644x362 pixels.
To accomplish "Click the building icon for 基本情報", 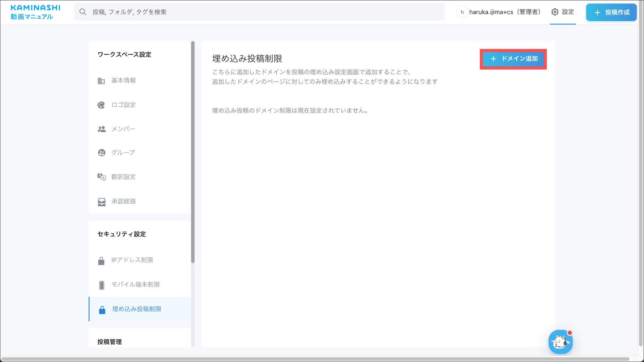I will 101,81.
